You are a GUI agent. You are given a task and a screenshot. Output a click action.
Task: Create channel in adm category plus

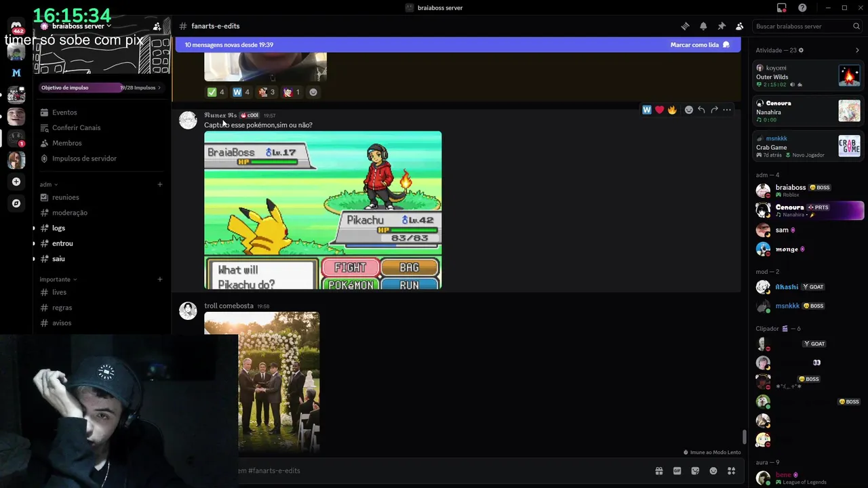[x=160, y=184]
